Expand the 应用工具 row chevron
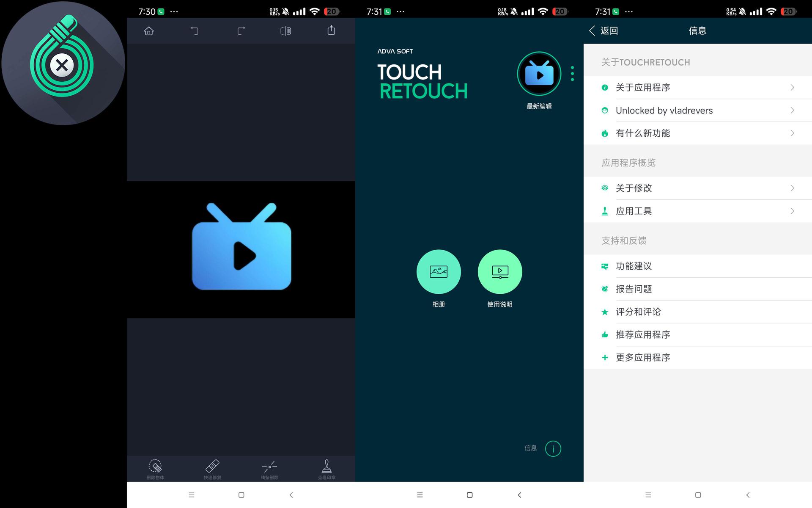 793,211
